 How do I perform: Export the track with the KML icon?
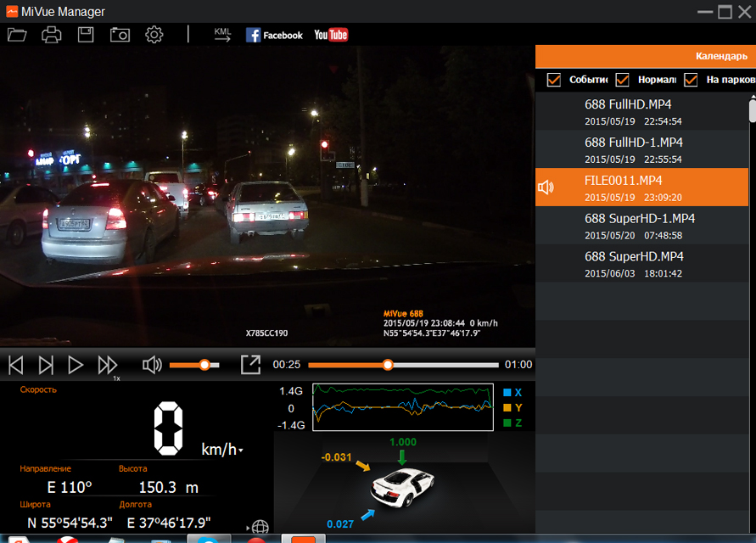pos(222,35)
